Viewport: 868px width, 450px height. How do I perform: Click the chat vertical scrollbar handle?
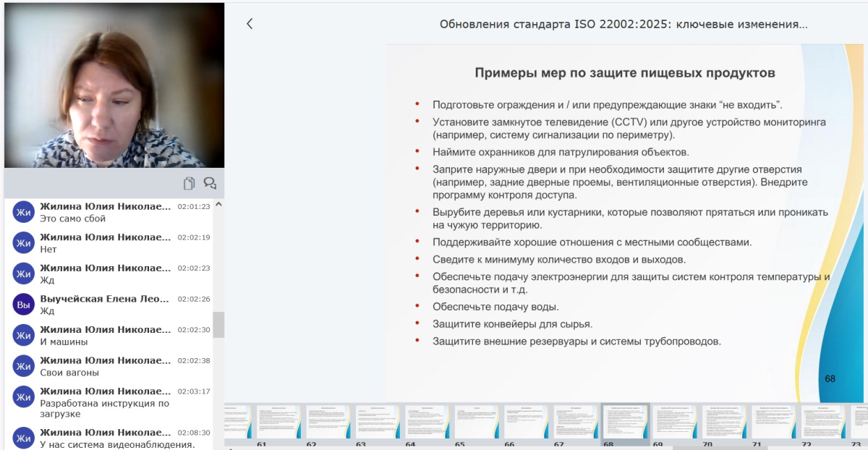coord(218,324)
